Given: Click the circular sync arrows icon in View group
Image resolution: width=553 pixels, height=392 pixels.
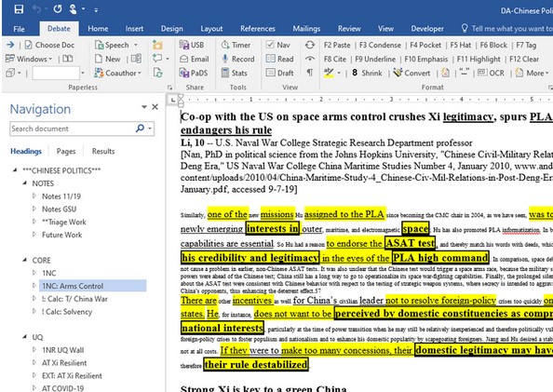Looking at the screenshot, I should point(310,45).
